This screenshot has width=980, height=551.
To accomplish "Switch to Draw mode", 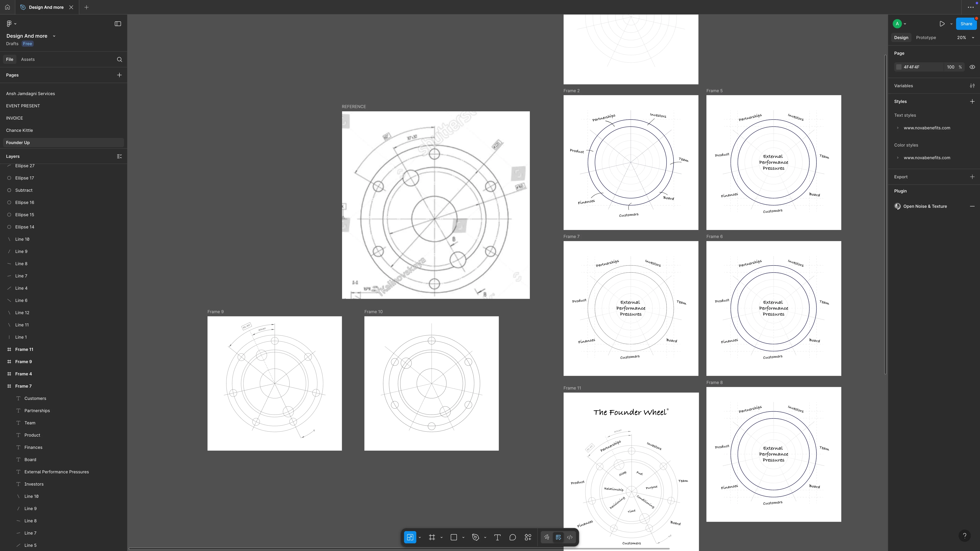I will coord(547,537).
